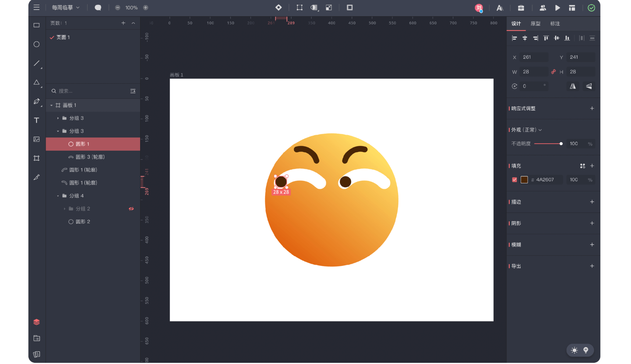631x364 pixels.
Task: Flip the selection horizontally
Action: point(573,86)
